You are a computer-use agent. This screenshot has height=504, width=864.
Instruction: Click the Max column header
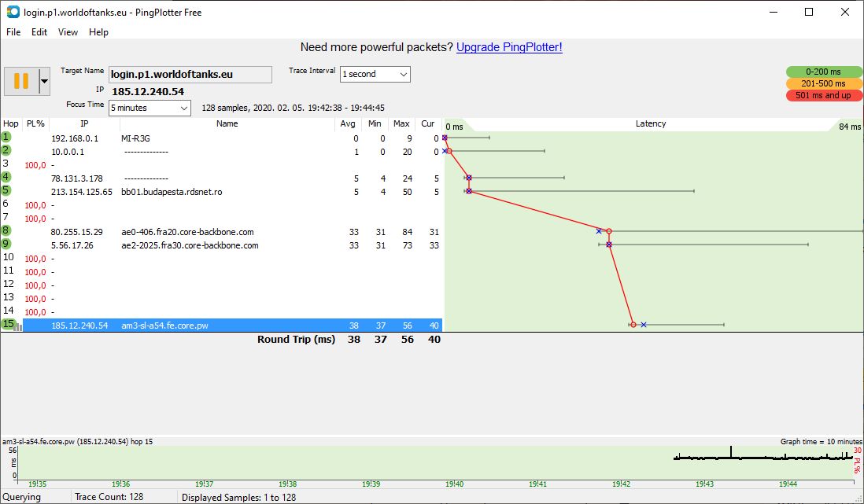coord(401,123)
